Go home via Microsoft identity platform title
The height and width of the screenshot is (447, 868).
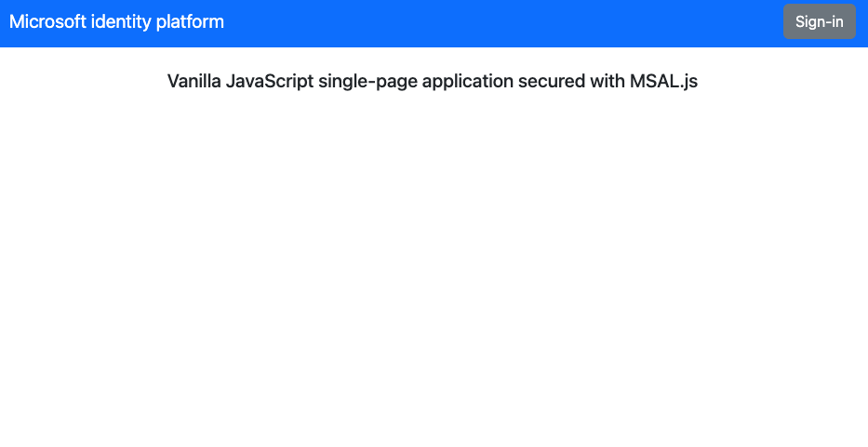pos(116,21)
